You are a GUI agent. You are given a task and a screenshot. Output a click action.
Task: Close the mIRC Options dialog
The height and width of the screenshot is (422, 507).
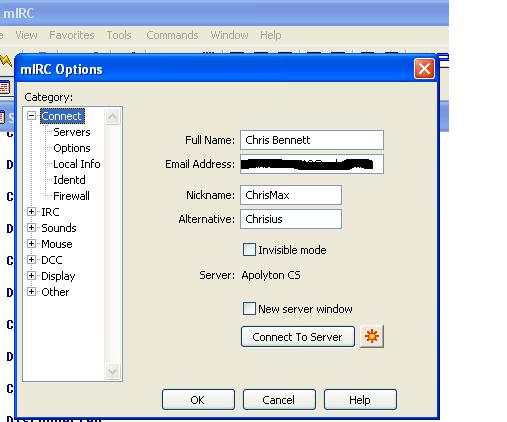(424, 69)
